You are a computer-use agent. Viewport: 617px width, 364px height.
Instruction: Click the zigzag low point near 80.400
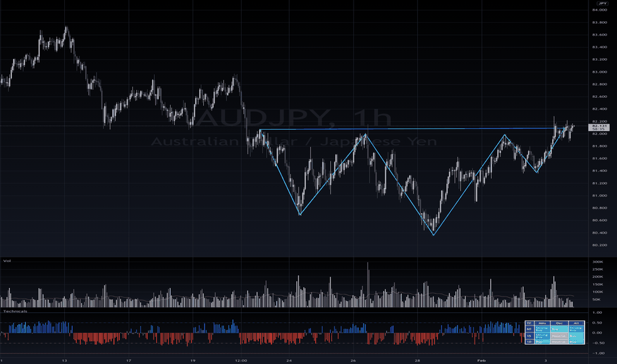coord(434,235)
